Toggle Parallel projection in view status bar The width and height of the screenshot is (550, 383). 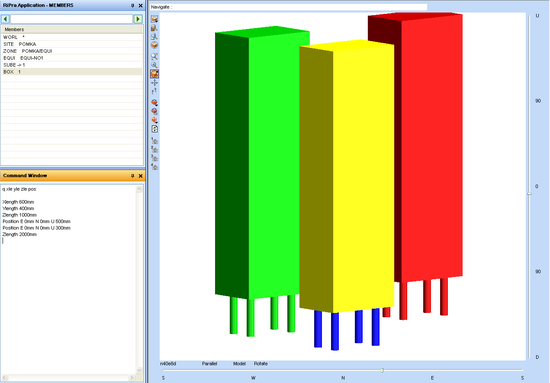pyautogui.click(x=209, y=364)
